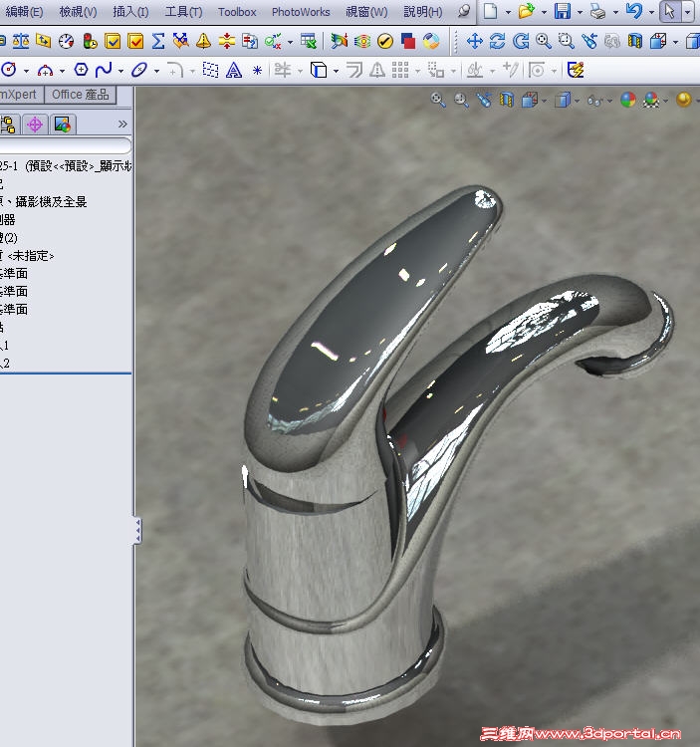The width and height of the screenshot is (700, 747).
Task: Expand the hidden manager tabs chevron
Action: pos(122,124)
